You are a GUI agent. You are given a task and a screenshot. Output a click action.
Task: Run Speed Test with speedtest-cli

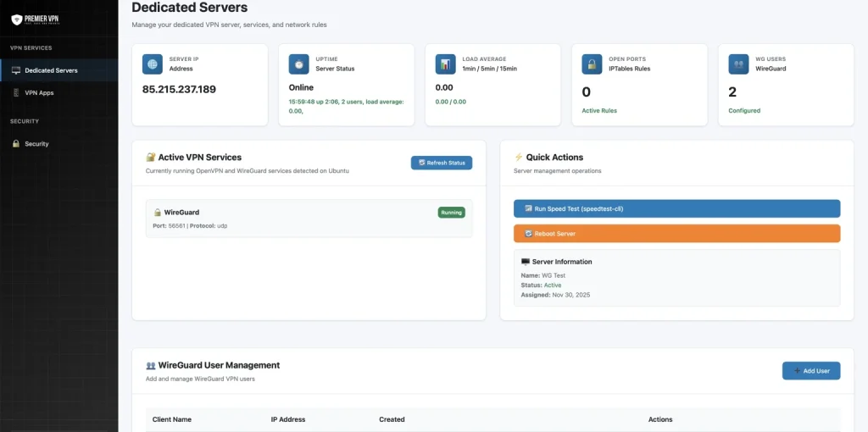click(x=676, y=208)
